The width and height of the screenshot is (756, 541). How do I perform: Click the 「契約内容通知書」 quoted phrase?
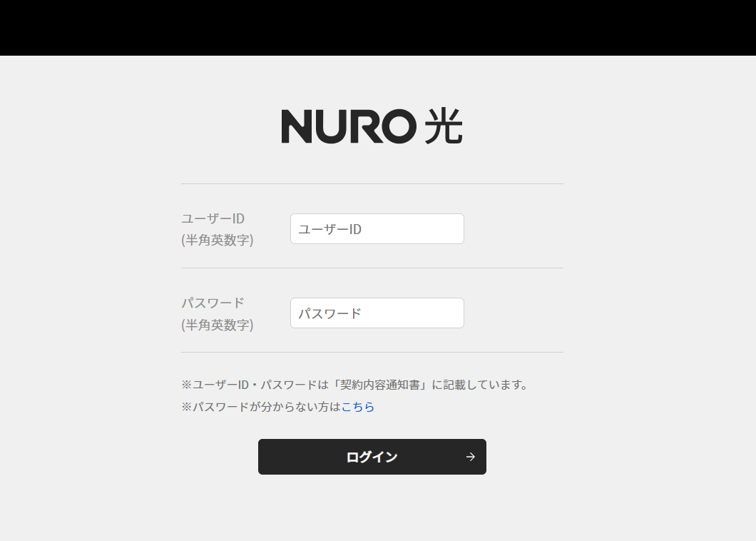[380, 385]
